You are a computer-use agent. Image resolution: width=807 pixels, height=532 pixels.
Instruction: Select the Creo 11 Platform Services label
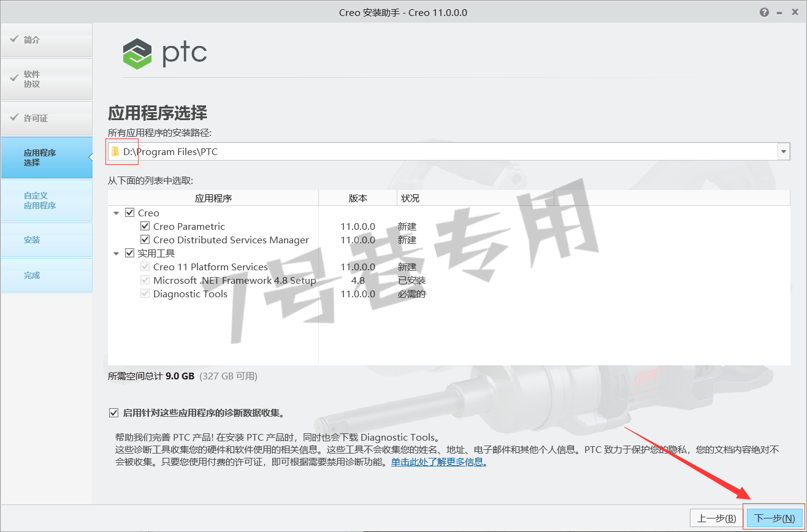tap(210, 267)
